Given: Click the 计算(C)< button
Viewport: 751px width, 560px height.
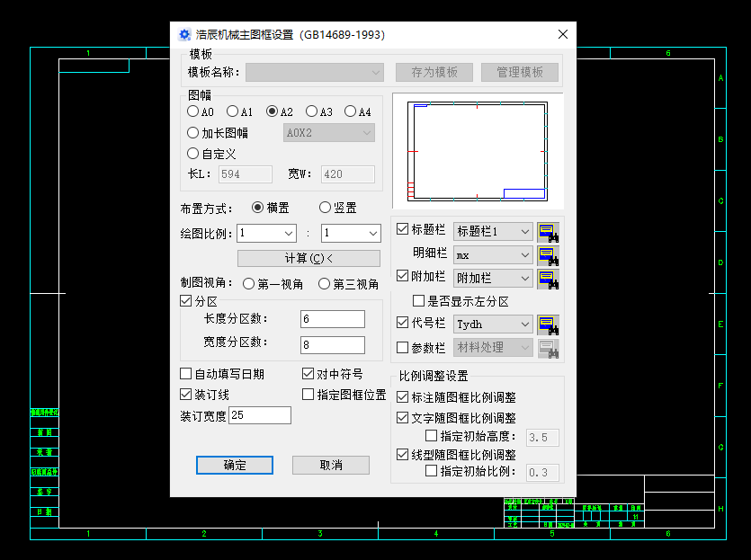Looking at the screenshot, I should click(308, 259).
